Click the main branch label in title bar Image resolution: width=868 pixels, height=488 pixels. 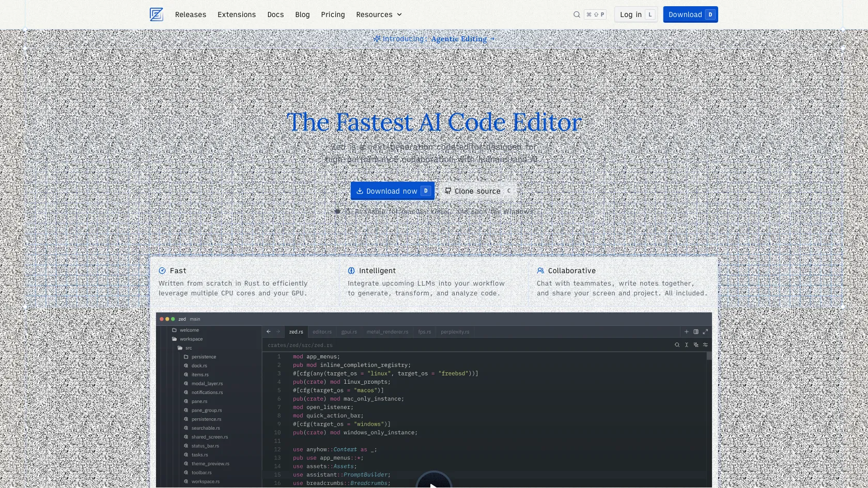click(x=195, y=319)
